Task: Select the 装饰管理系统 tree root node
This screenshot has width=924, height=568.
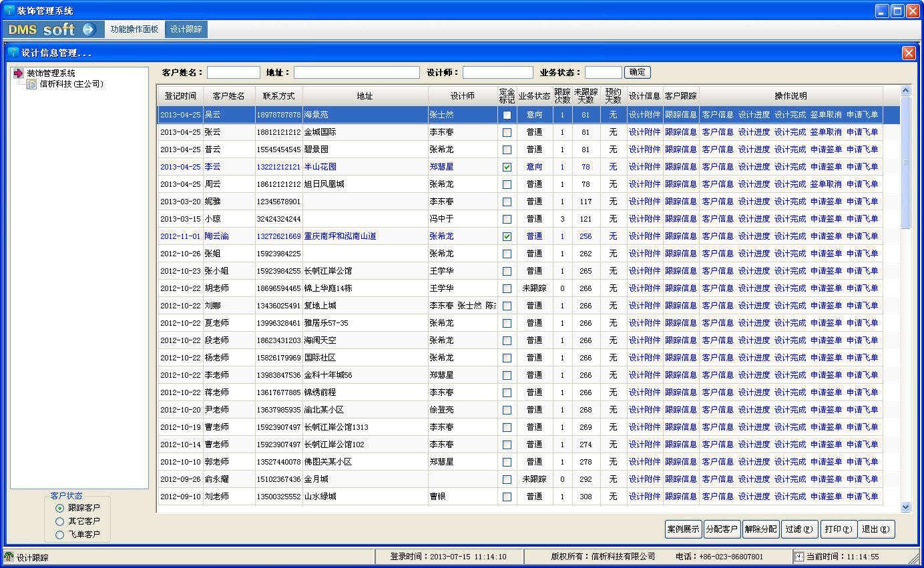Action: pyautogui.click(x=51, y=73)
